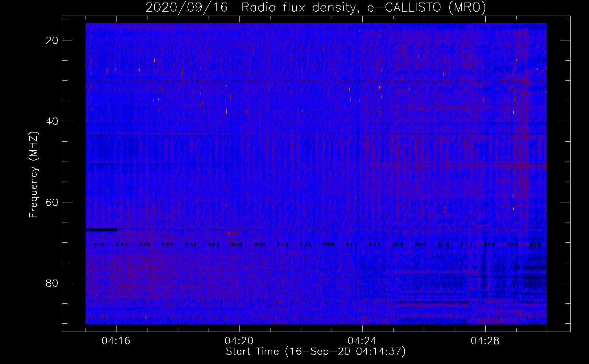Click the 'Start Time' x-axis label
The height and width of the screenshot is (364, 589).
[316, 352]
